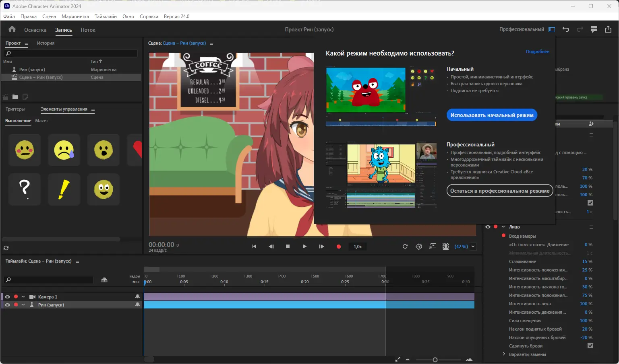Click the Undo arrow icon

(566, 29)
